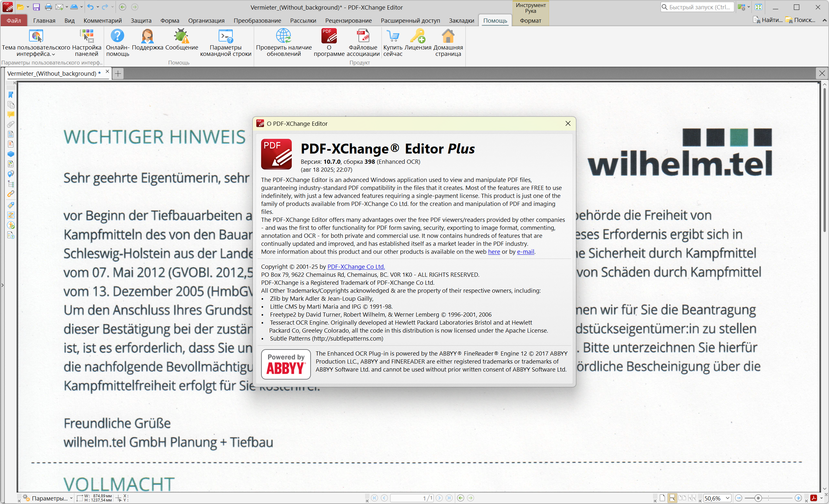Expand the Undo history dropdown arrow
Image resolution: width=829 pixels, height=504 pixels.
(x=98, y=7)
